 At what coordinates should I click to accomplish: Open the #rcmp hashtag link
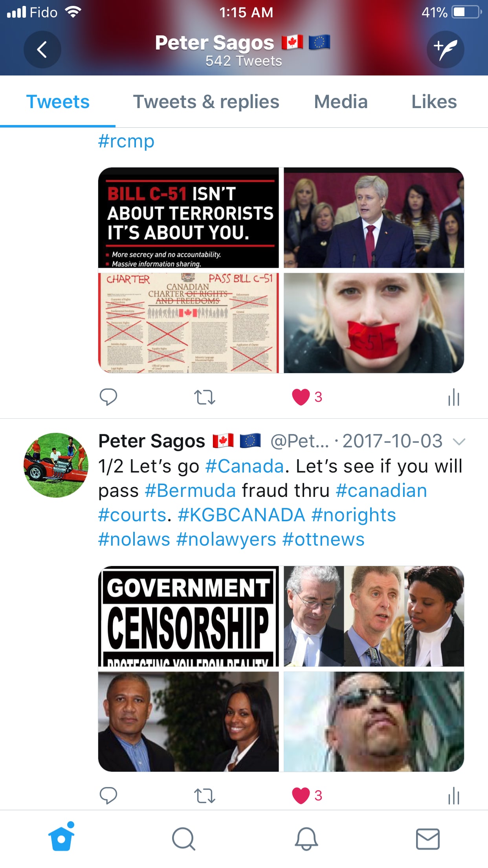(x=126, y=141)
